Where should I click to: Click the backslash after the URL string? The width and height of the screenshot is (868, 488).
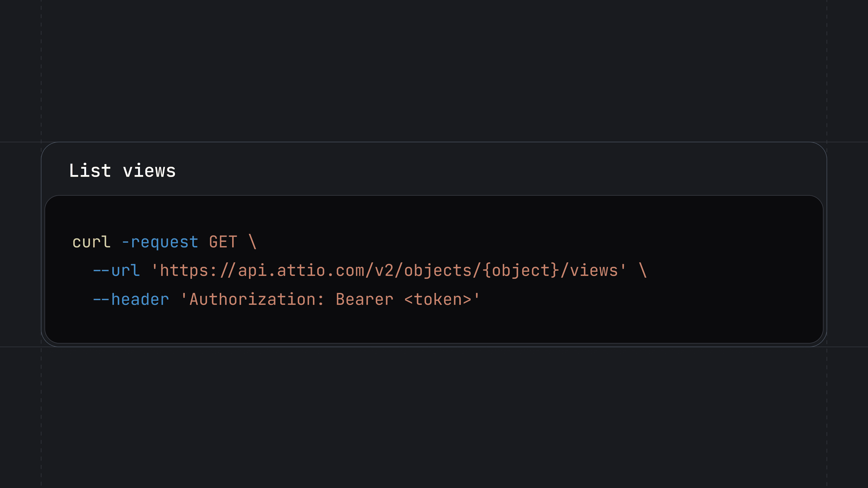tap(643, 271)
